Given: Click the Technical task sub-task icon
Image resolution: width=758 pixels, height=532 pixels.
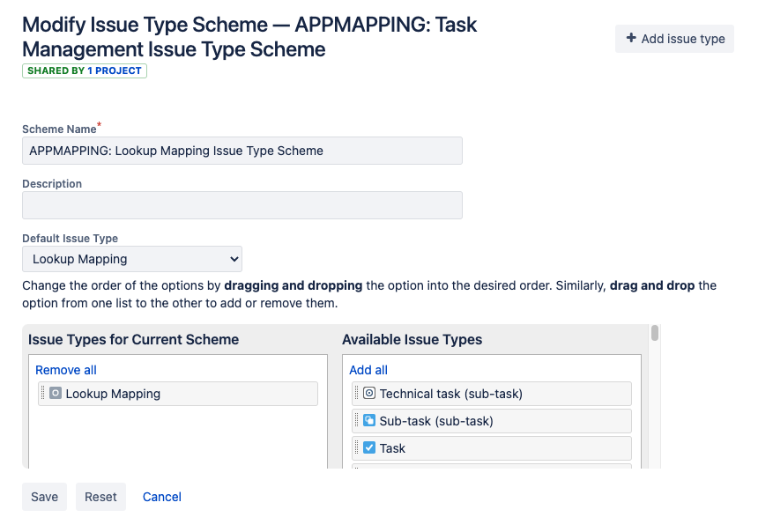Looking at the screenshot, I should coord(368,393).
